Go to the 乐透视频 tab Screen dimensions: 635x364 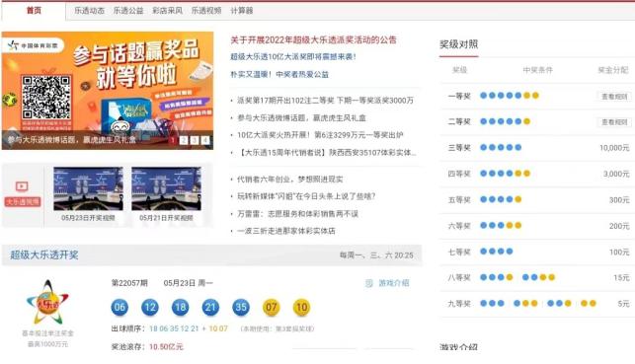pos(206,11)
